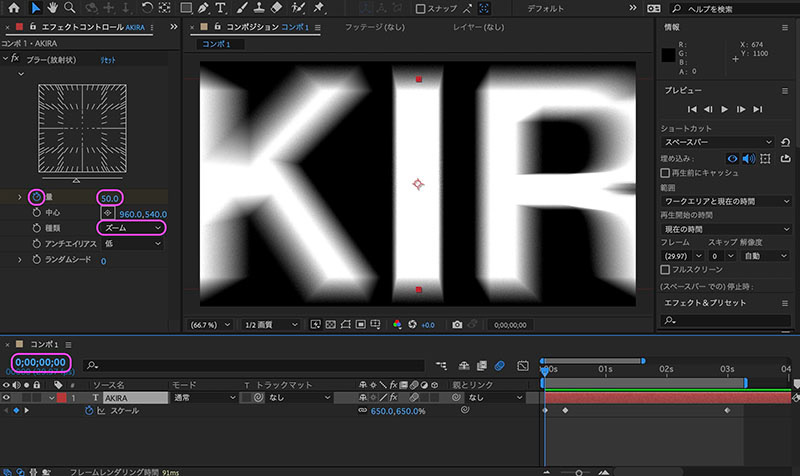
Task: Take a snapshot with the camera icon
Action: (457, 324)
